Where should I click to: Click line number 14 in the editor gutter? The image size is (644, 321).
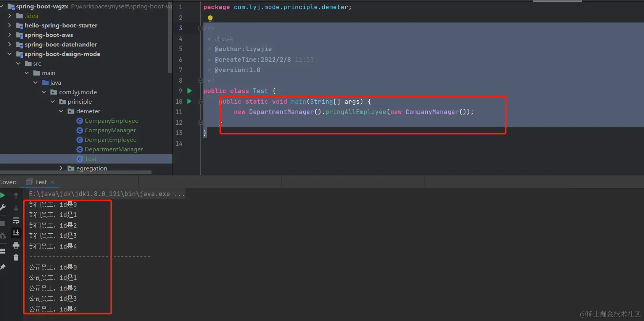(179, 143)
